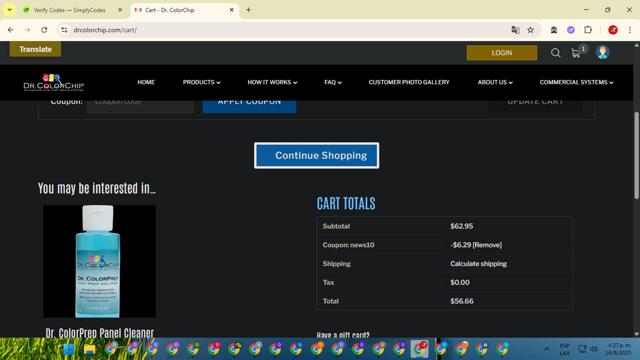This screenshot has width=640, height=360.
Task: Go back with browser back arrow
Action: (11, 30)
